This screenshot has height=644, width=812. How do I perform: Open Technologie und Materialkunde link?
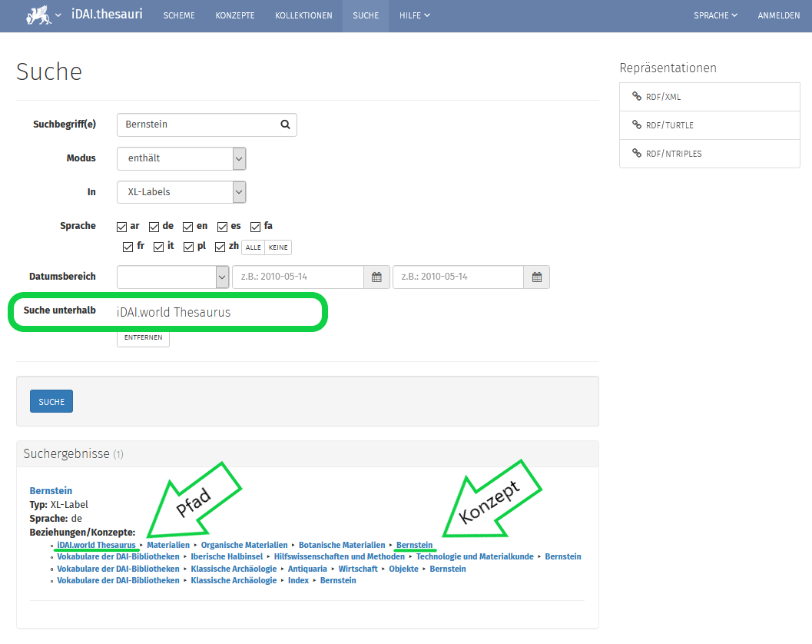click(475, 556)
